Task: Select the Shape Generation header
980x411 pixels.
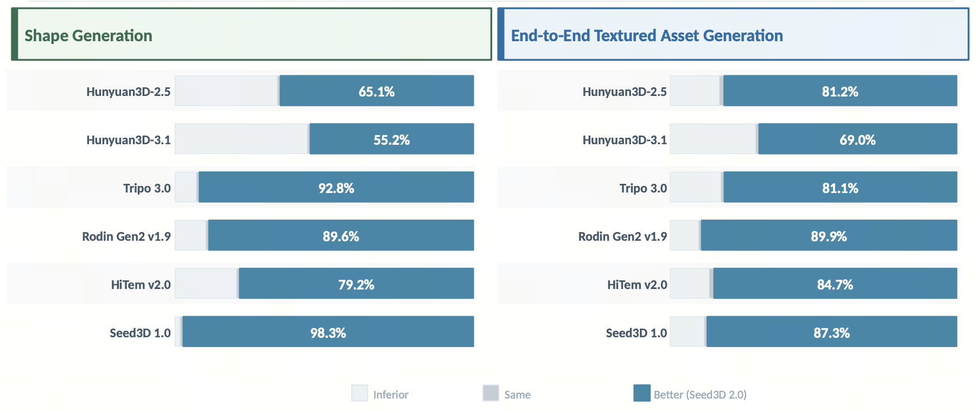Action: click(x=88, y=36)
